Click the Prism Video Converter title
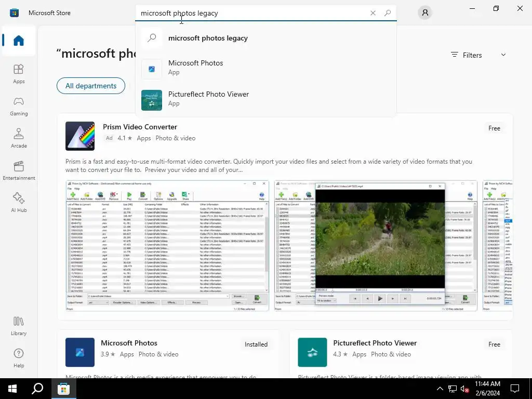Image resolution: width=532 pixels, height=399 pixels. (x=140, y=127)
